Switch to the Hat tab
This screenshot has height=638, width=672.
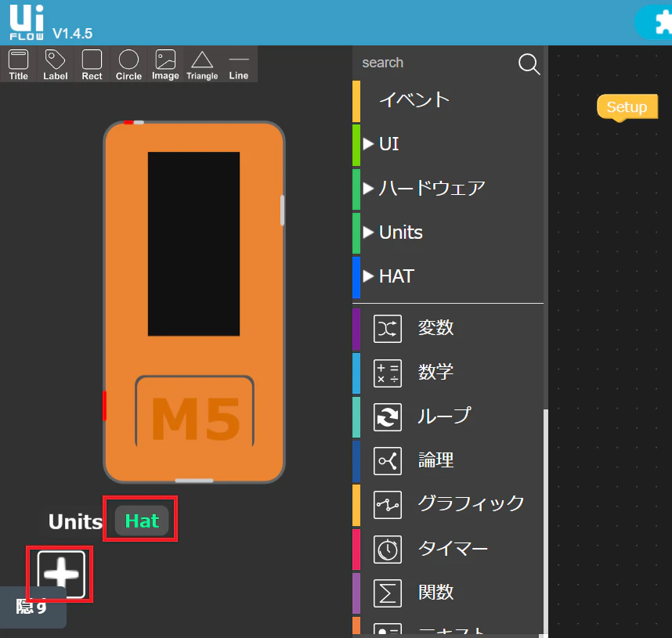[142, 521]
